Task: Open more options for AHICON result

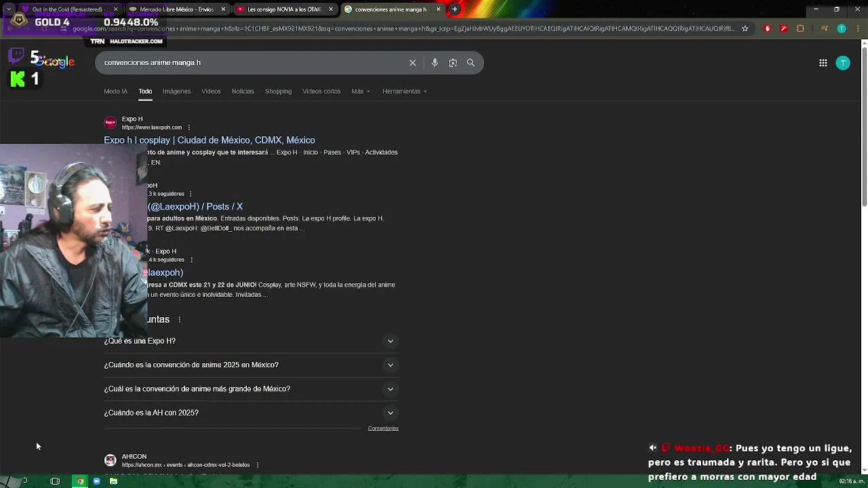Action: 258,465
